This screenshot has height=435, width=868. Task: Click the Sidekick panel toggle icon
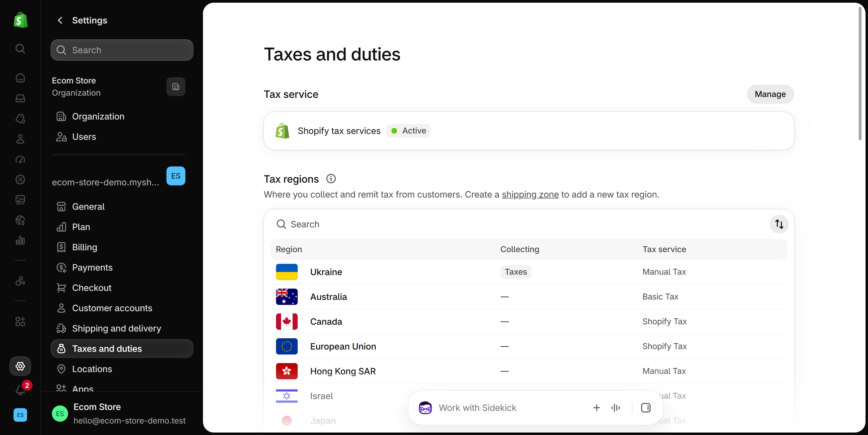click(x=646, y=408)
